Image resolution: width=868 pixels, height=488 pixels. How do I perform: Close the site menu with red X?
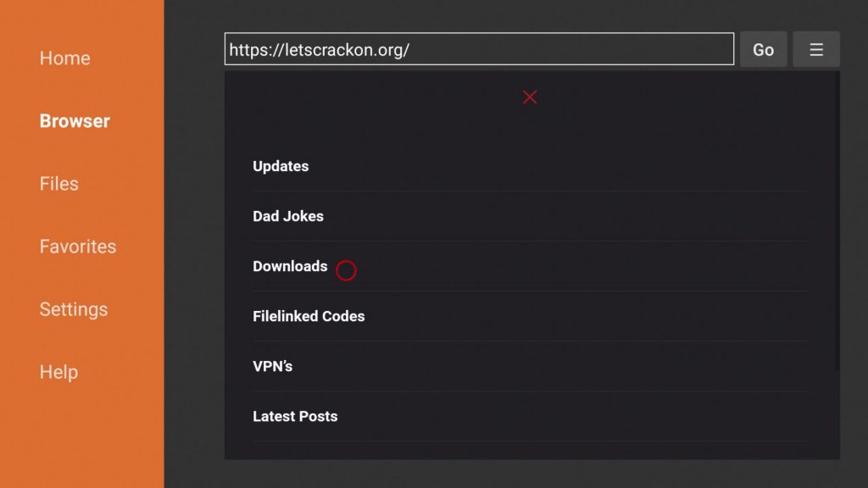point(530,97)
